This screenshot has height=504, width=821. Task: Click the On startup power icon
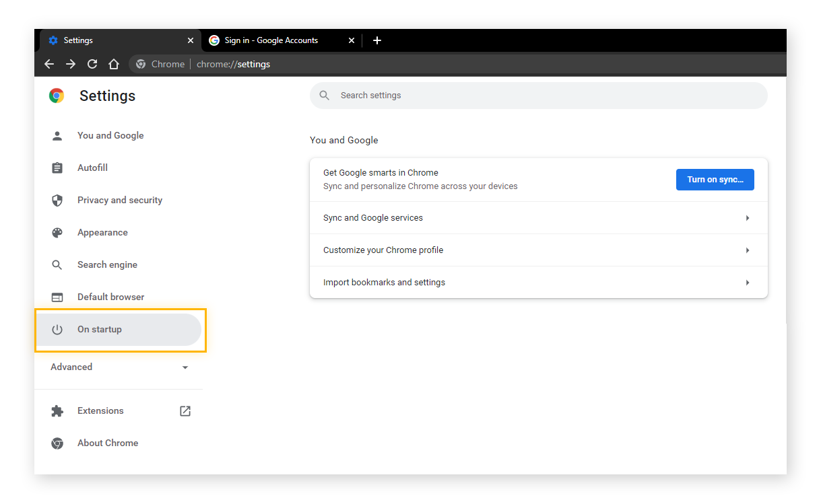57,329
